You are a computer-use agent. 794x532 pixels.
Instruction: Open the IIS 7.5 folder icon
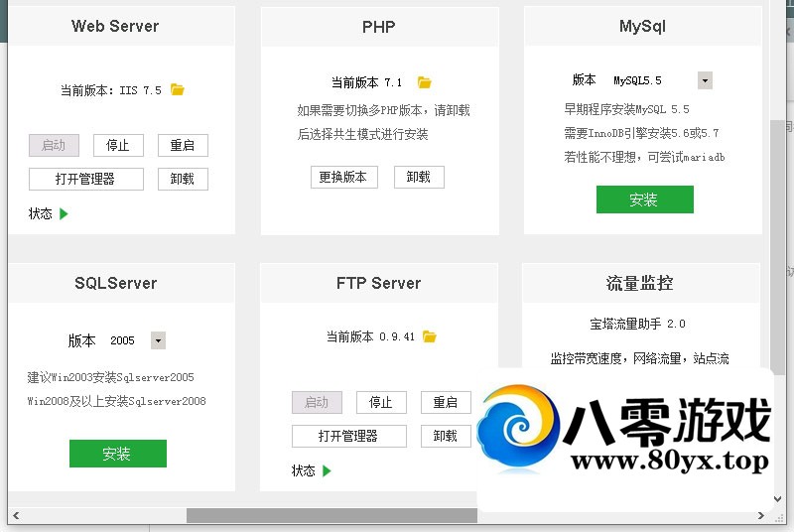[x=178, y=89]
